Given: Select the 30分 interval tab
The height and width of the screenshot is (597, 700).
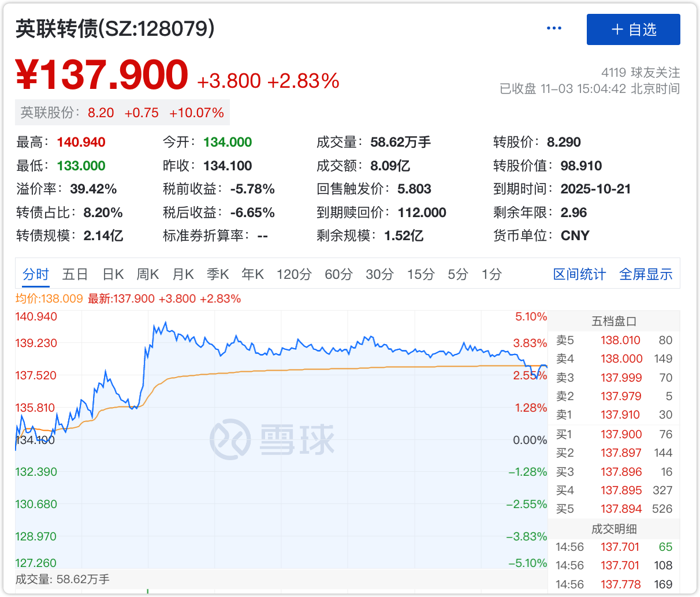Looking at the screenshot, I should tap(379, 274).
